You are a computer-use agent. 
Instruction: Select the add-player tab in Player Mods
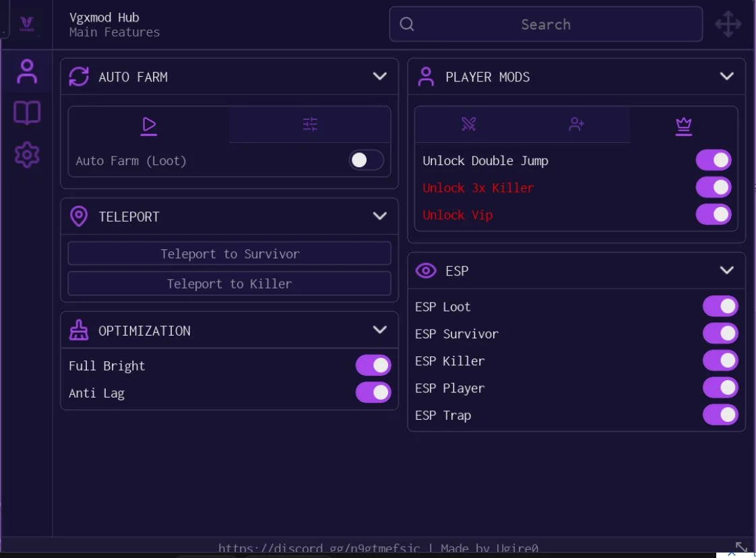pyautogui.click(x=576, y=124)
